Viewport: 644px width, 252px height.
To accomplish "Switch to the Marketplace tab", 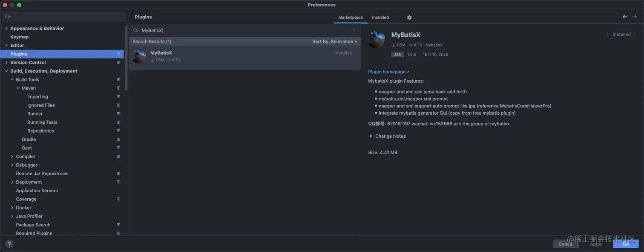I will tap(351, 17).
